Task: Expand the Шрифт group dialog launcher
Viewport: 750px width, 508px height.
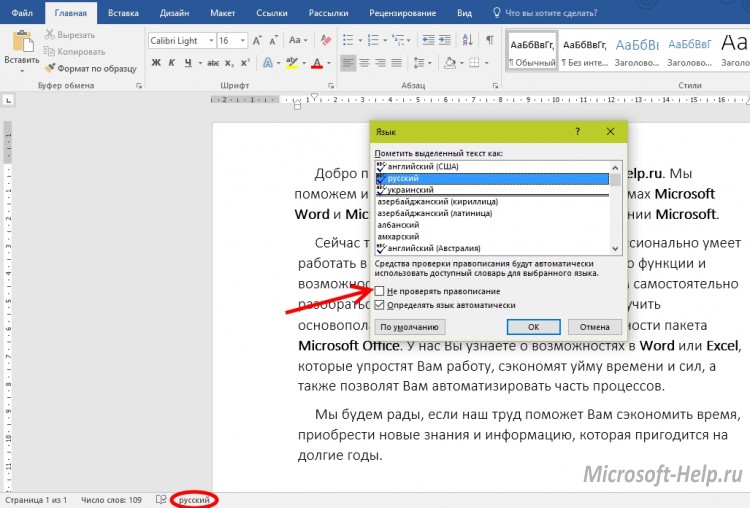Action: (x=331, y=86)
